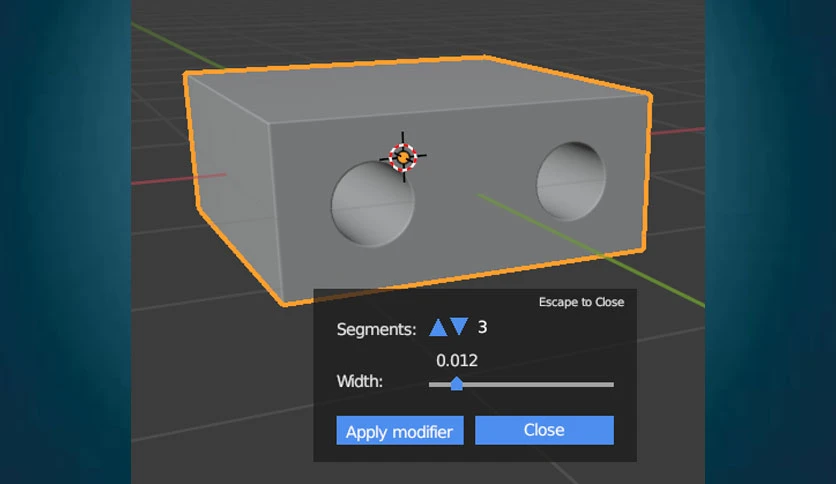Click the Segments count value 3

coord(483,327)
